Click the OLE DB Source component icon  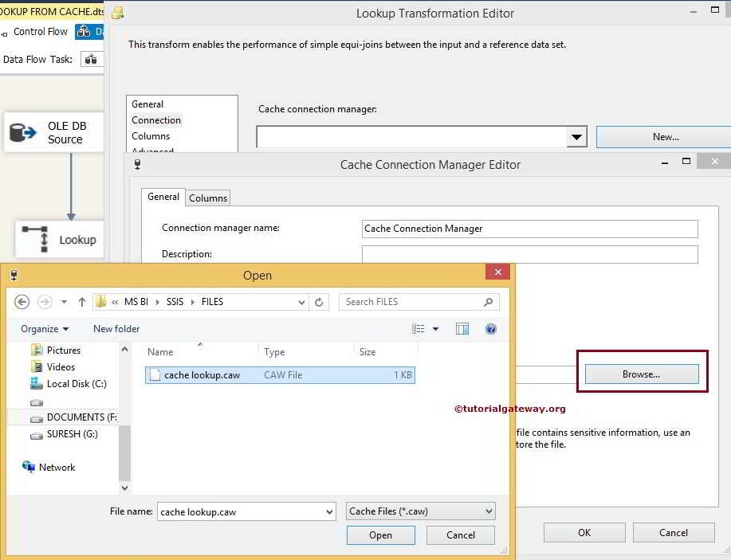coord(22,132)
